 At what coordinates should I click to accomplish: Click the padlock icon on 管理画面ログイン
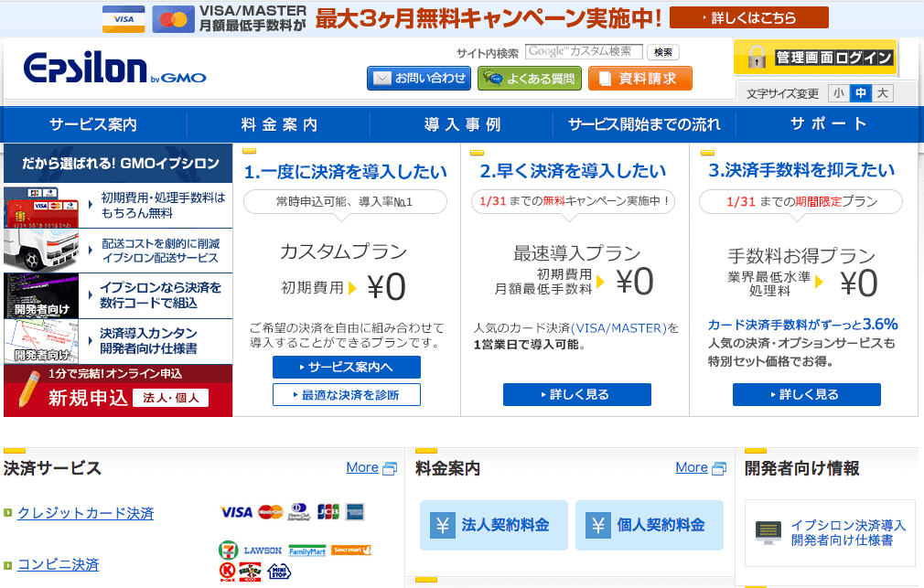[x=756, y=57]
